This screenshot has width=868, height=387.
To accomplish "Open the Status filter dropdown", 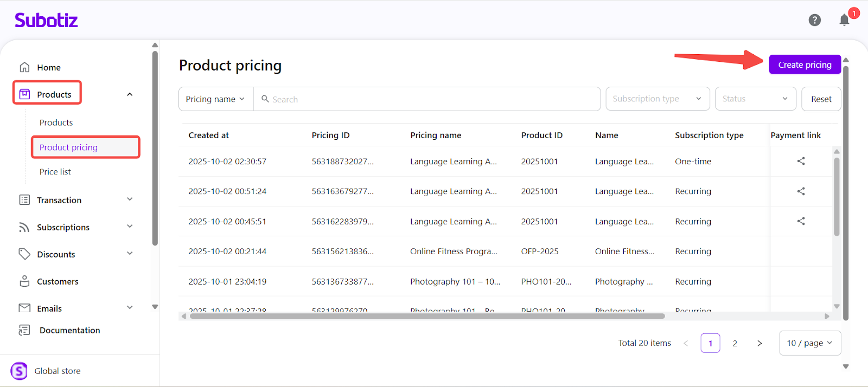I will (x=755, y=99).
